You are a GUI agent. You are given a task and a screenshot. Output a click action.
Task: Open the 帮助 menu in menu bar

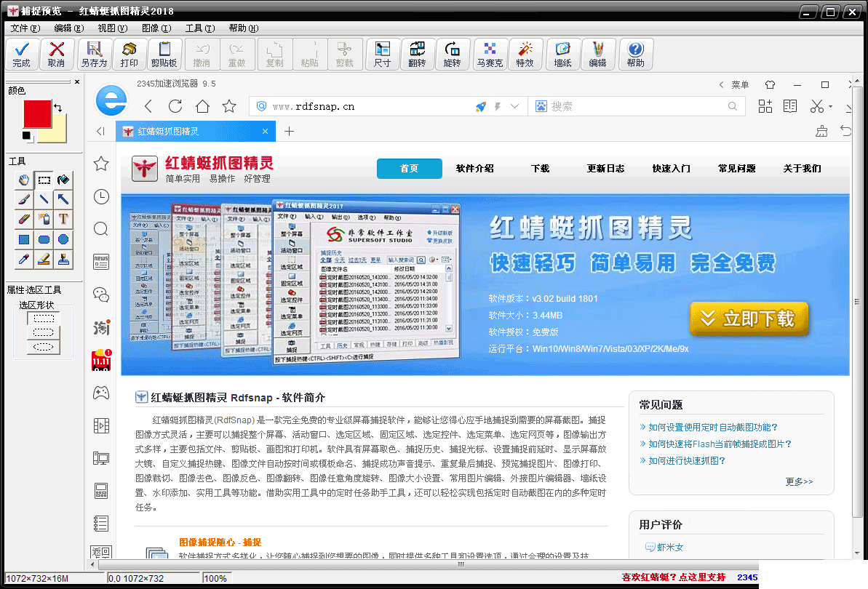244,28
